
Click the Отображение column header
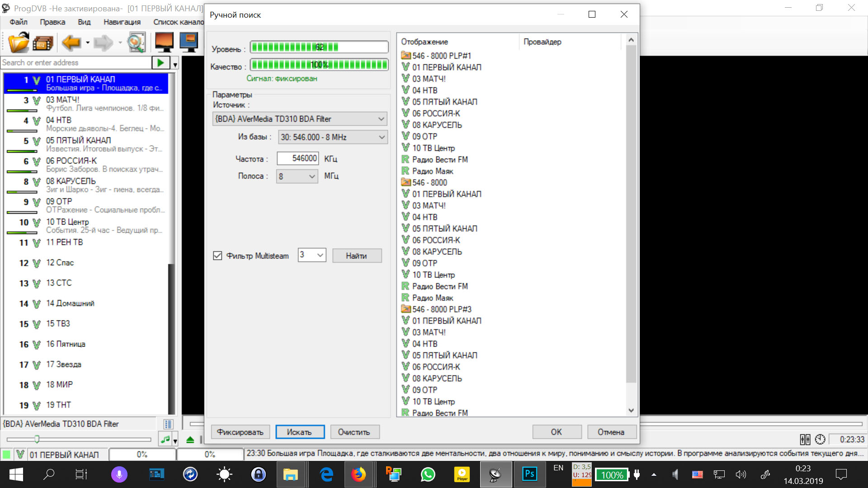point(458,42)
